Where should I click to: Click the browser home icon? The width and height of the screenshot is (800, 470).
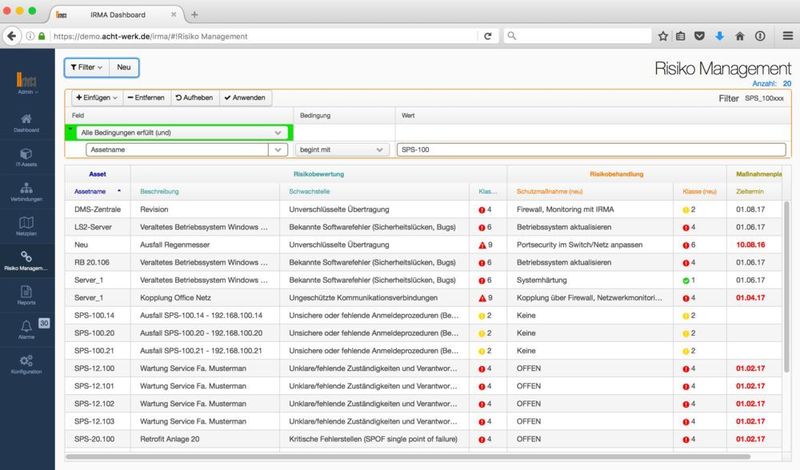(740, 36)
